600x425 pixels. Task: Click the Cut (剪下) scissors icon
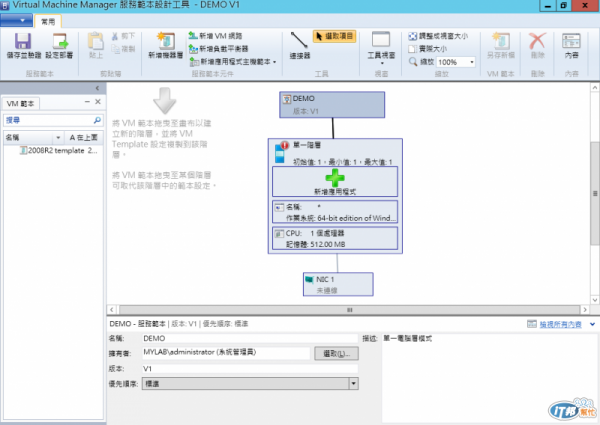(115, 36)
